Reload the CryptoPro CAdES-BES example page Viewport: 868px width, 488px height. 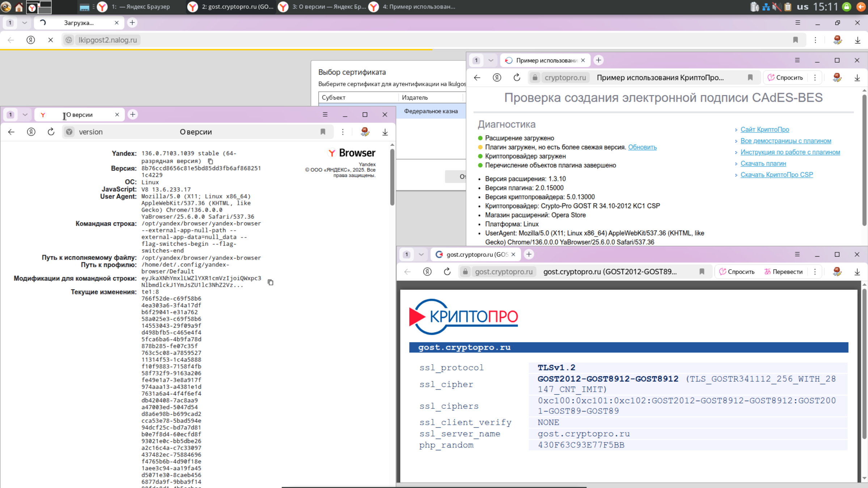[517, 77]
